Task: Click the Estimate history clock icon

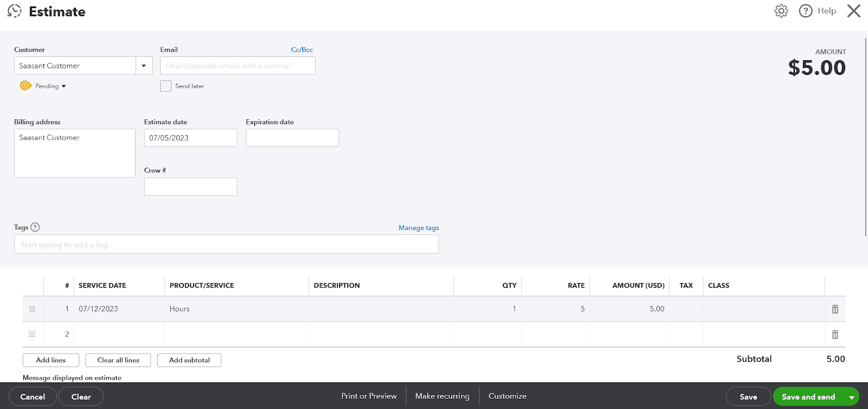Action: [15, 11]
